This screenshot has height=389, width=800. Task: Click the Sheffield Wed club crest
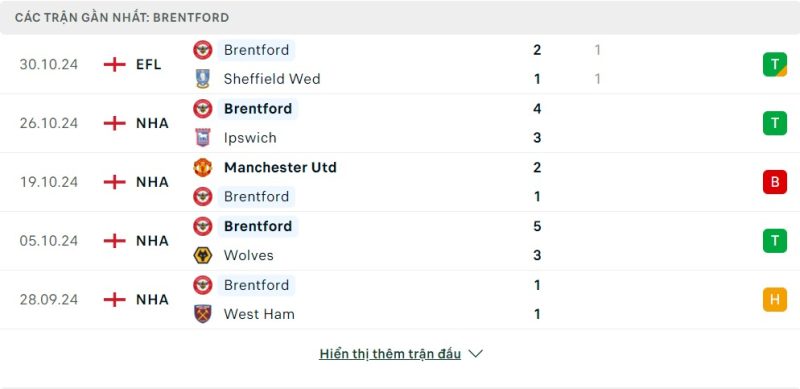point(203,79)
